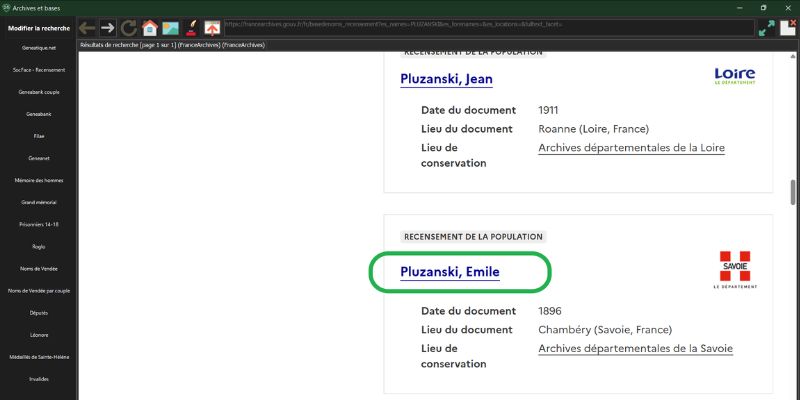Open the Pluzanski, Emile record link

tap(450, 272)
